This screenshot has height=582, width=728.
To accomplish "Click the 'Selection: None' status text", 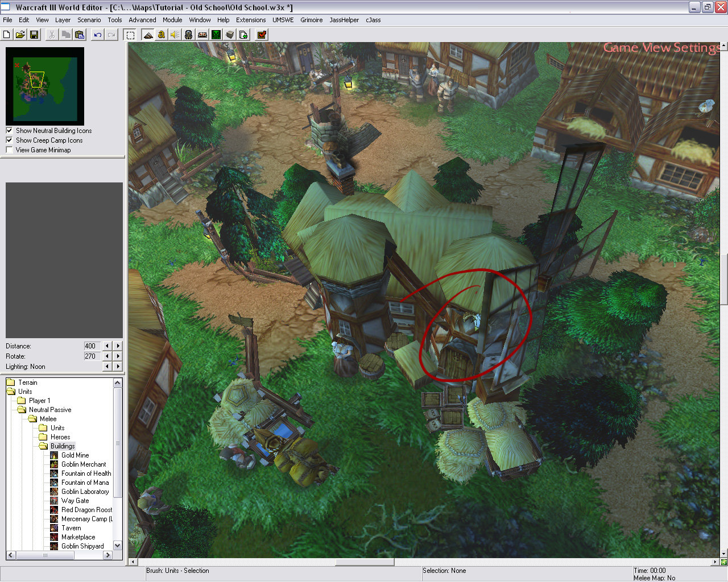I will pos(444,571).
